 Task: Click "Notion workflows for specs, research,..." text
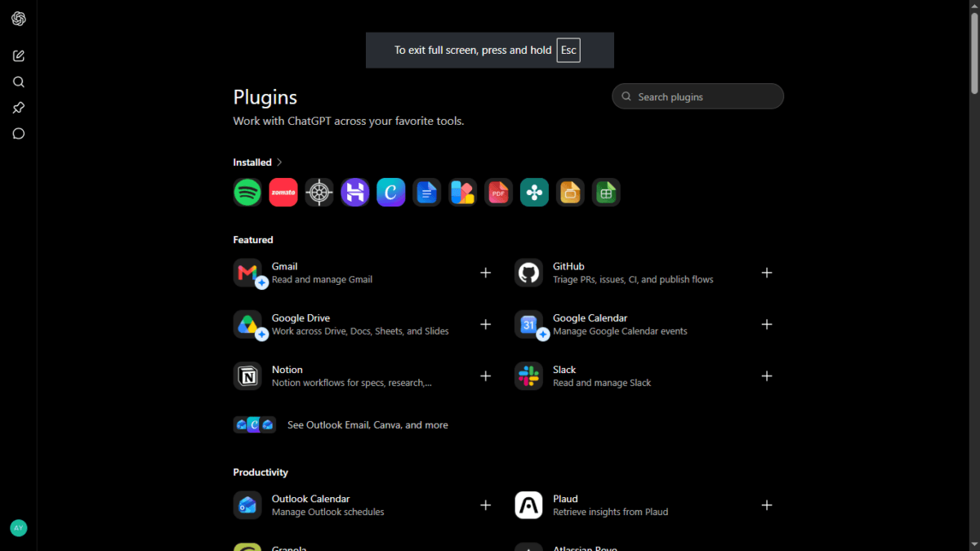352,383
